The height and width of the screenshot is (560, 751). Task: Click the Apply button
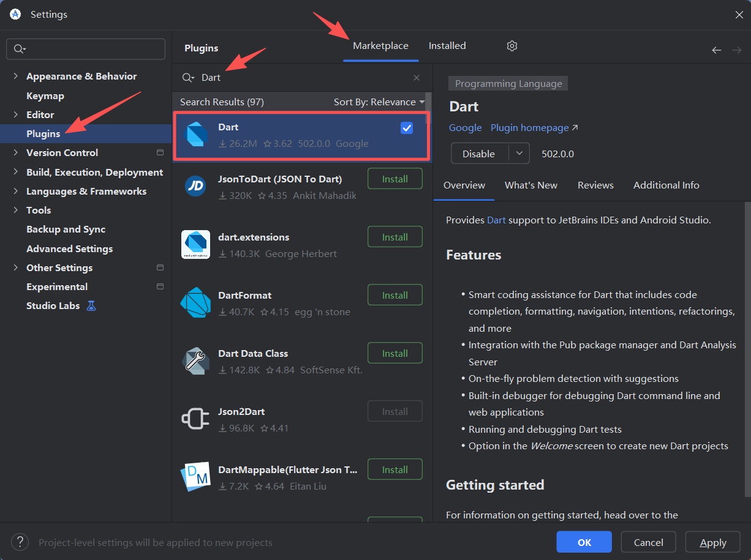tap(713, 542)
